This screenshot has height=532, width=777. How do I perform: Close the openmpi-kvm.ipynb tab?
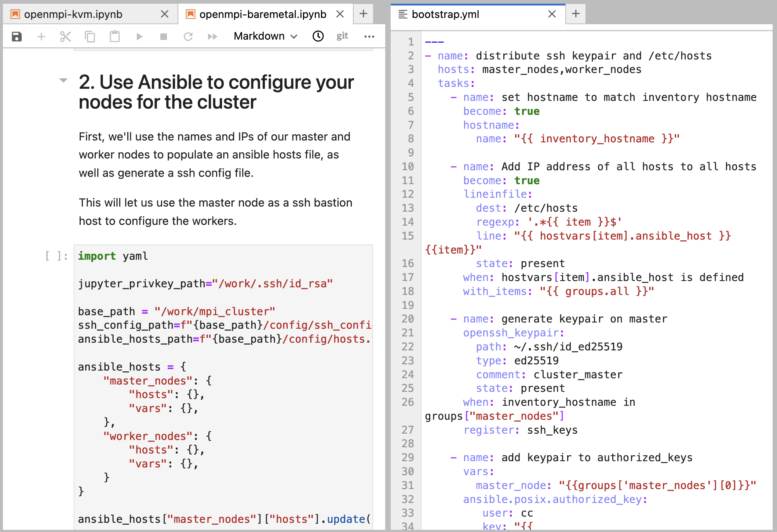point(165,14)
